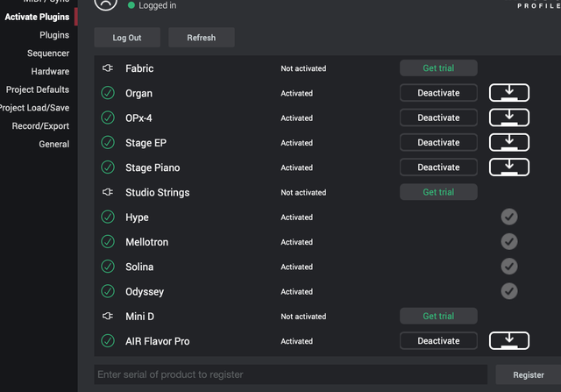Click the Activated status for Solina
The width and height of the screenshot is (561, 392).
point(296,267)
